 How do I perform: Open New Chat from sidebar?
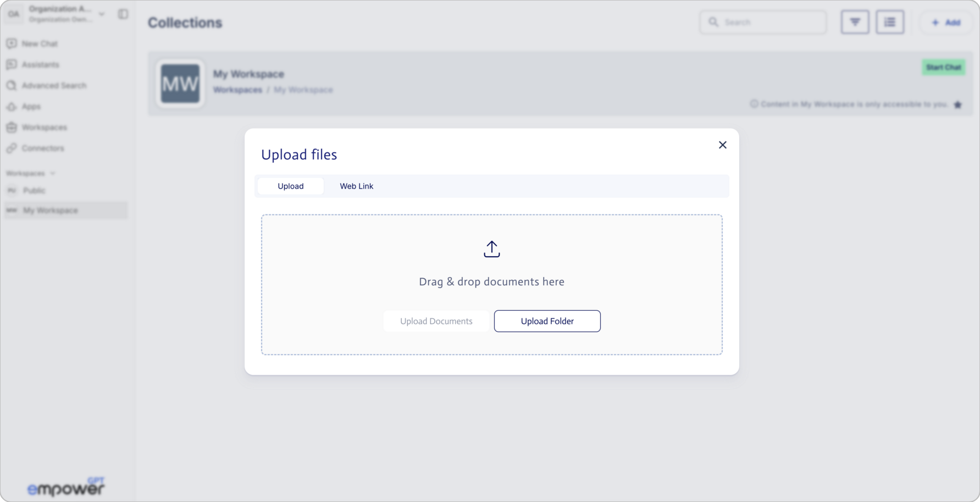(40, 44)
